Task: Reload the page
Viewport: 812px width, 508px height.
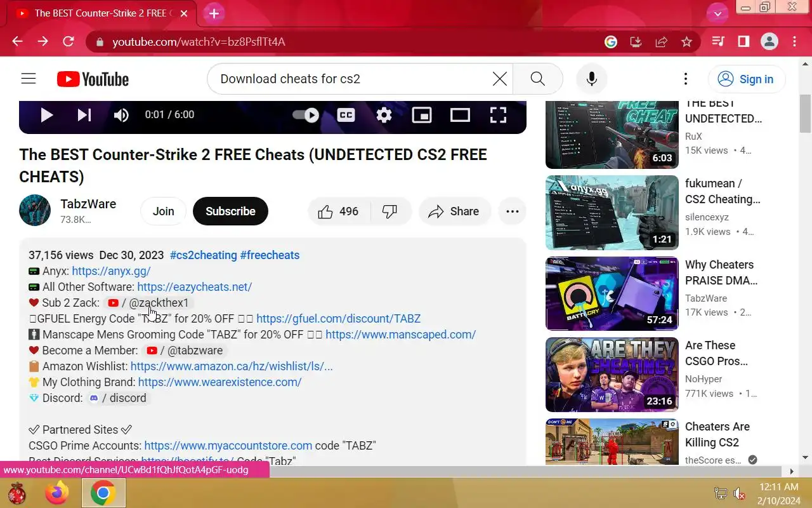Action: [x=69, y=41]
